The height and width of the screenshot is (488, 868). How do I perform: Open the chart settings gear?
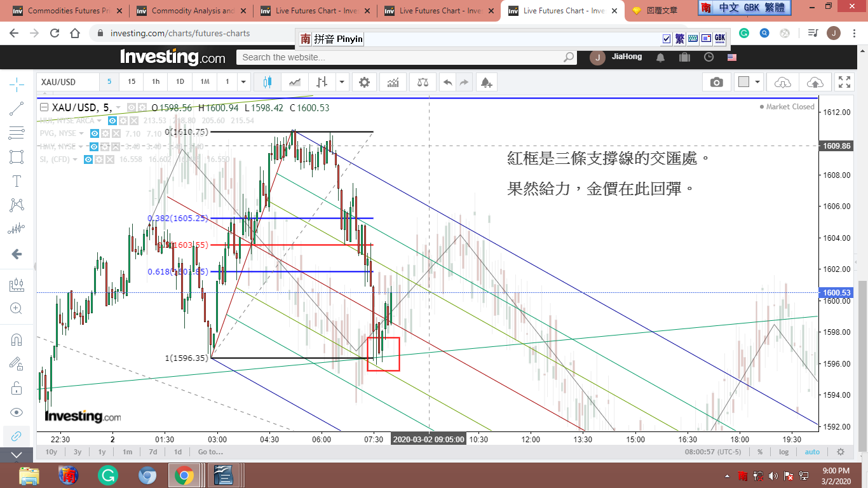pyautogui.click(x=364, y=82)
